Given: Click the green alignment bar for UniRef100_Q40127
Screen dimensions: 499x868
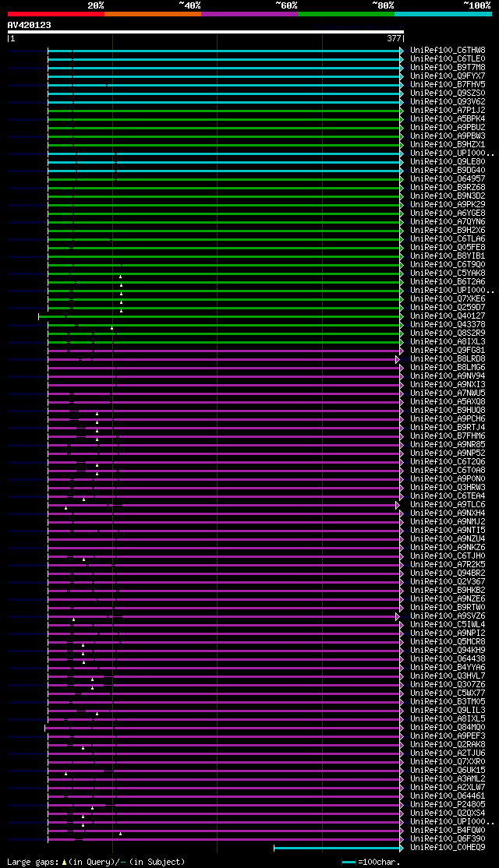Looking at the screenshot, I should click(221, 316).
